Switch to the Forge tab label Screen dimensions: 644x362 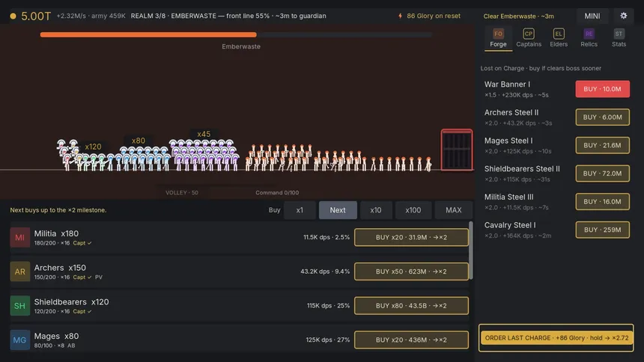[498, 44]
